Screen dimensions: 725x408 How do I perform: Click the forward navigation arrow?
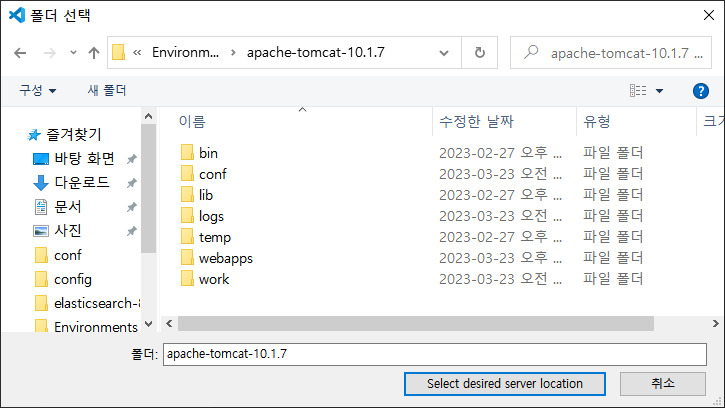pos(49,53)
